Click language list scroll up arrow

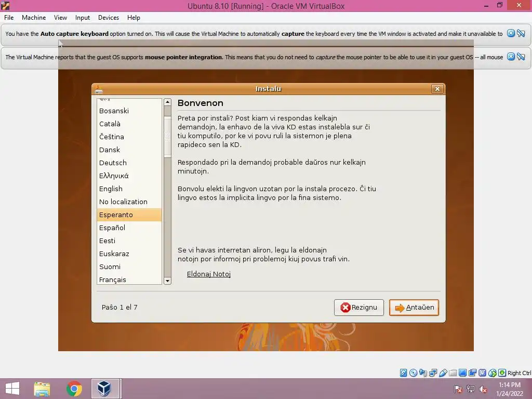(x=167, y=102)
